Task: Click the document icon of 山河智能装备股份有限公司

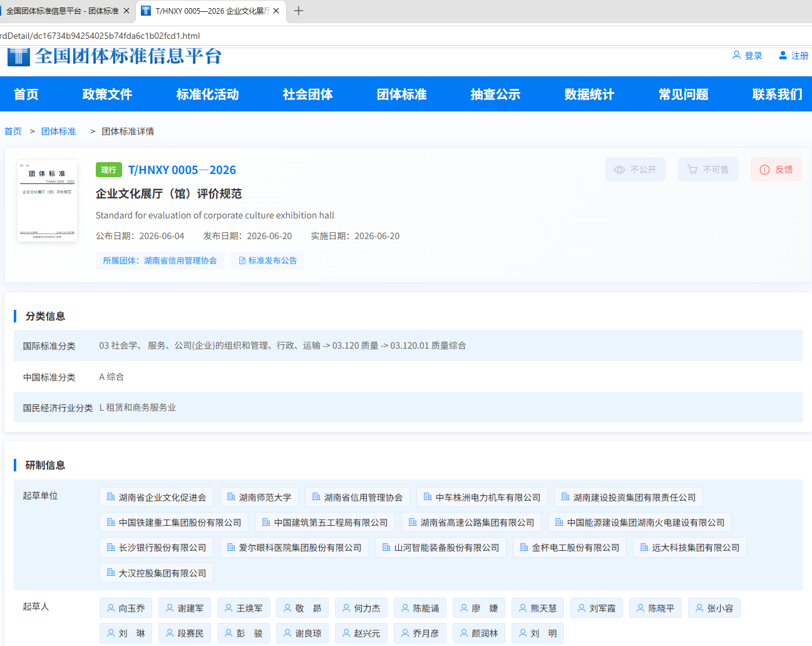Action: (x=386, y=547)
